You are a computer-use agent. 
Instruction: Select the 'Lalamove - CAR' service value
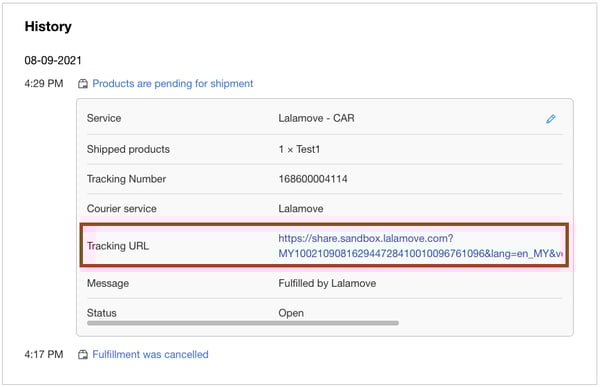pos(316,118)
